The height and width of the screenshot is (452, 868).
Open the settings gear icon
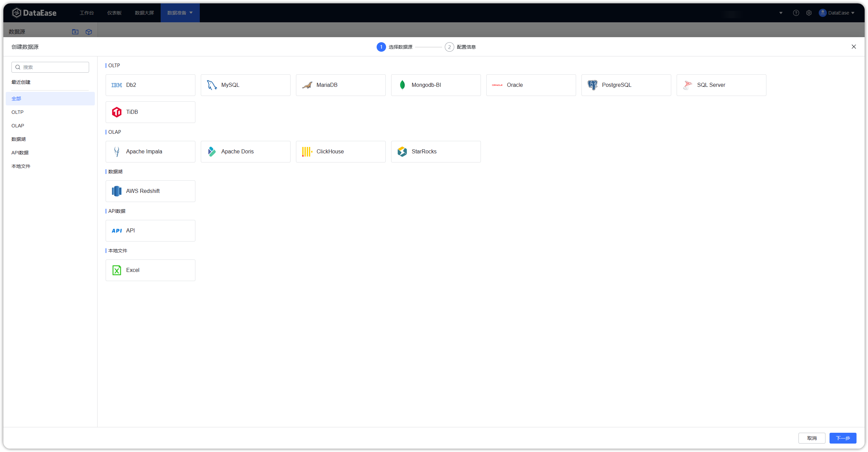click(x=809, y=13)
